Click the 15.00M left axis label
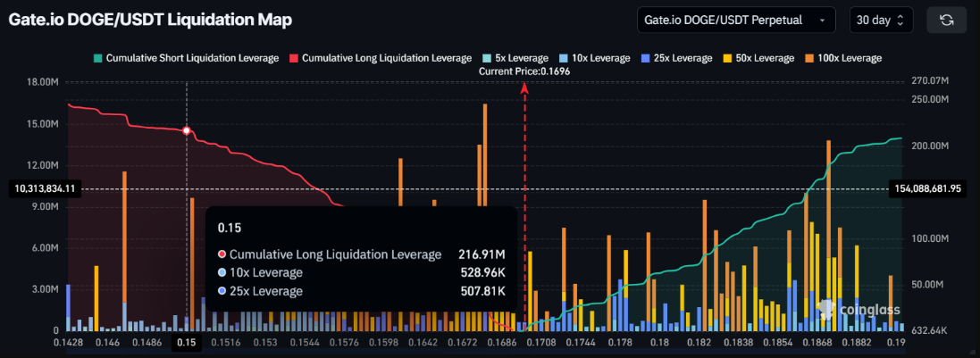Screen dimensions: 980x358 pos(41,124)
